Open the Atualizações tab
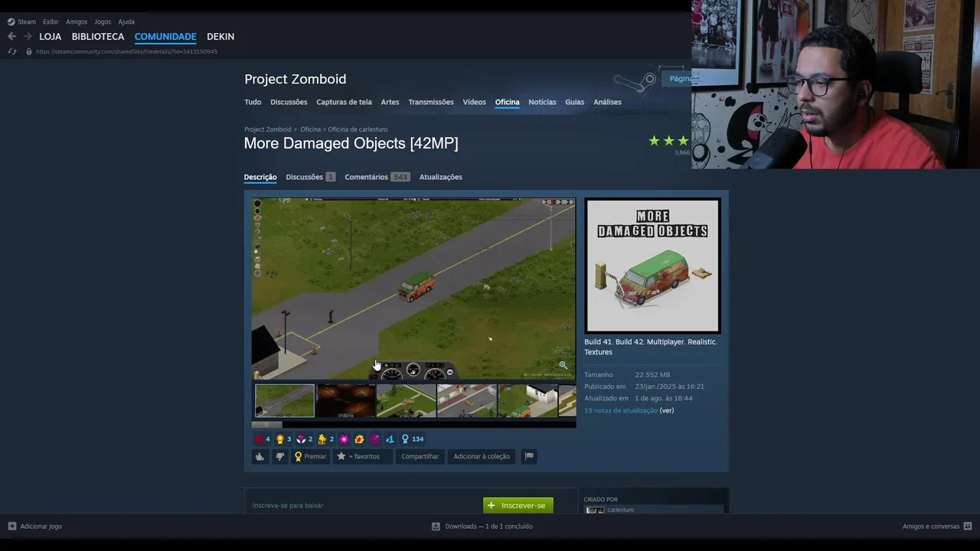This screenshot has width=980, height=551. (x=440, y=177)
